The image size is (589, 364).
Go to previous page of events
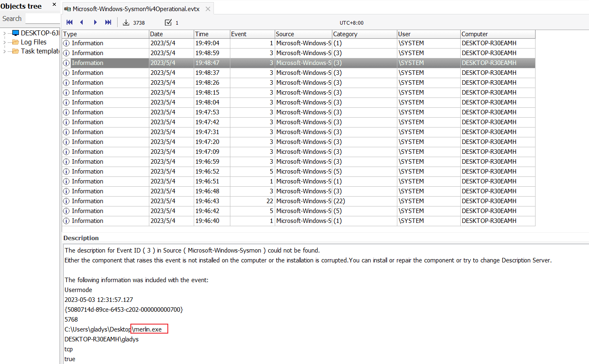(82, 22)
